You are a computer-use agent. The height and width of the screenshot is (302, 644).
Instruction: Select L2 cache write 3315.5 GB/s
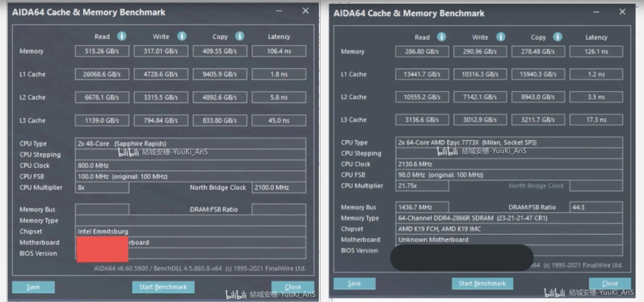click(161, 97)
